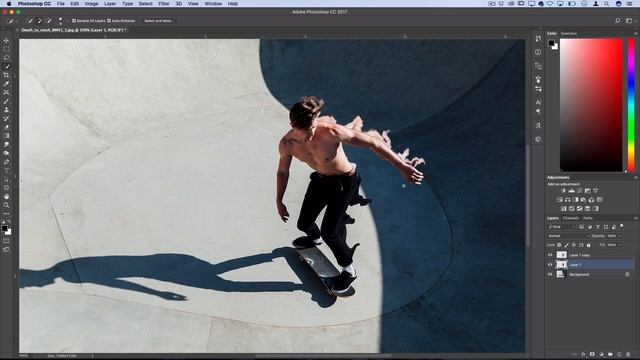Select the Crop tool
Image resolution: width=640 pixels, height=360 pixels.
tap(6, 75)
